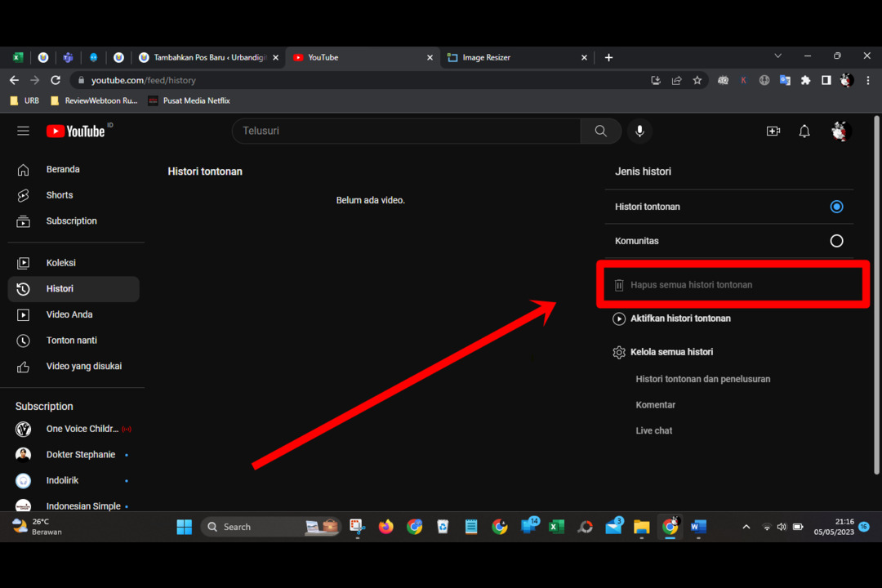Click Hapus semua histori tontonan
882x588 pixels.
[x=683, y=285]
